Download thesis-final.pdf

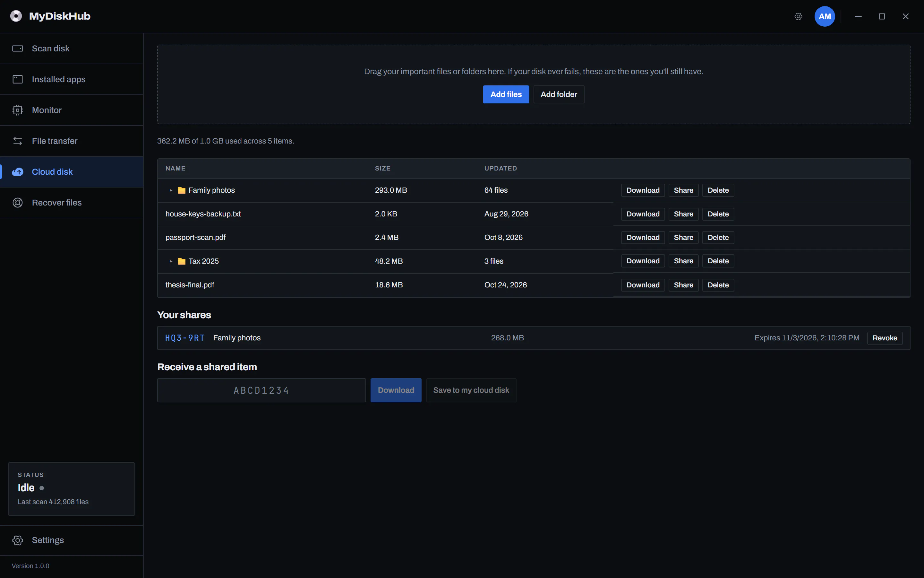coord(643,285)
